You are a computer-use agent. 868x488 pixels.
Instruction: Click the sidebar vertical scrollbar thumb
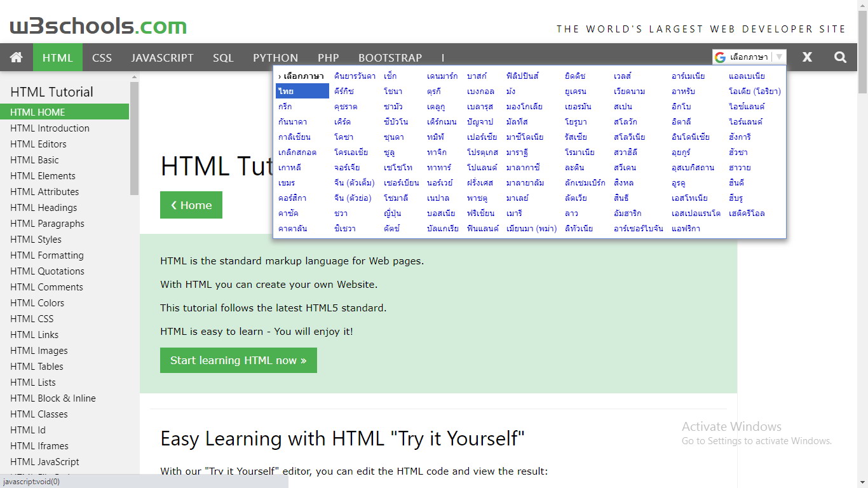[134, 138]
